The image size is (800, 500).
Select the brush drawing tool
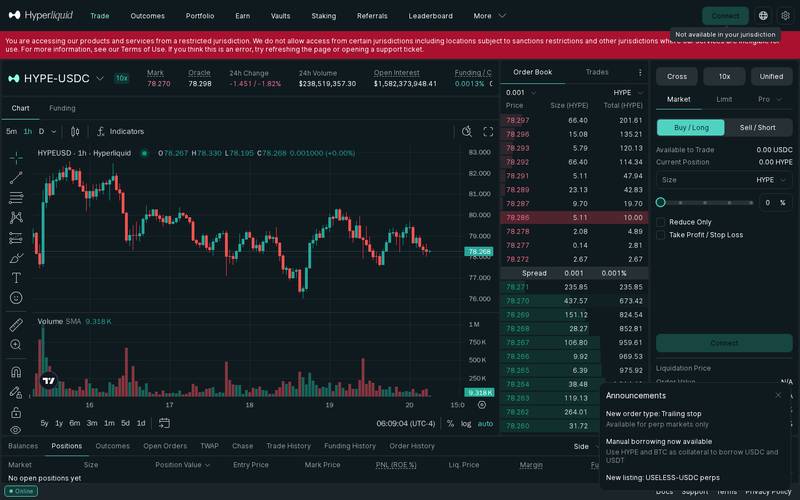(x=16, y=258)
